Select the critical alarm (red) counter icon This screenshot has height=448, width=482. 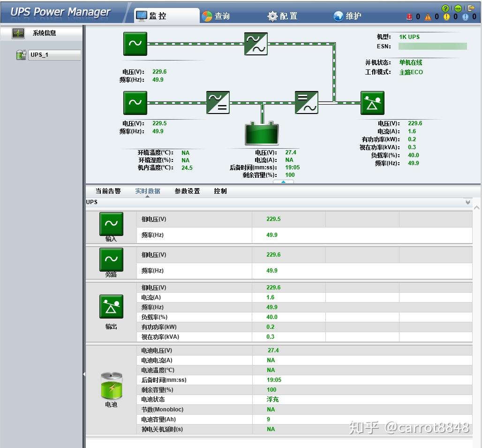pos(410,16)
